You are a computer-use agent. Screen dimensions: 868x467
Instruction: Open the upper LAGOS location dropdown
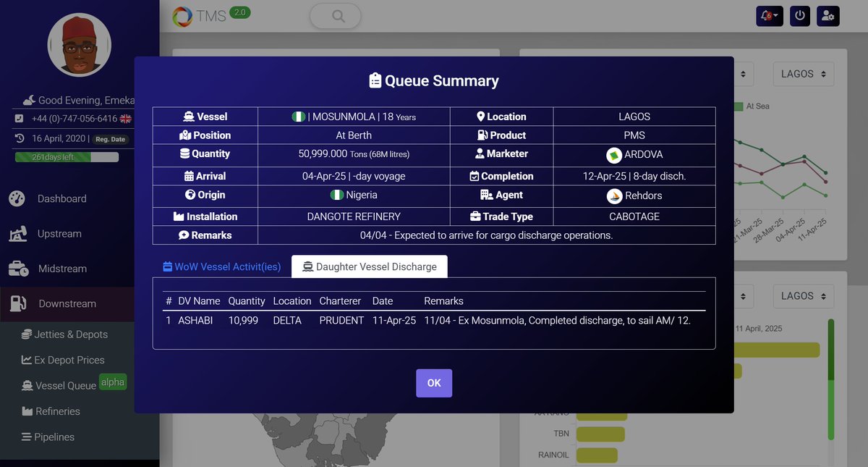tap(803, 74)
